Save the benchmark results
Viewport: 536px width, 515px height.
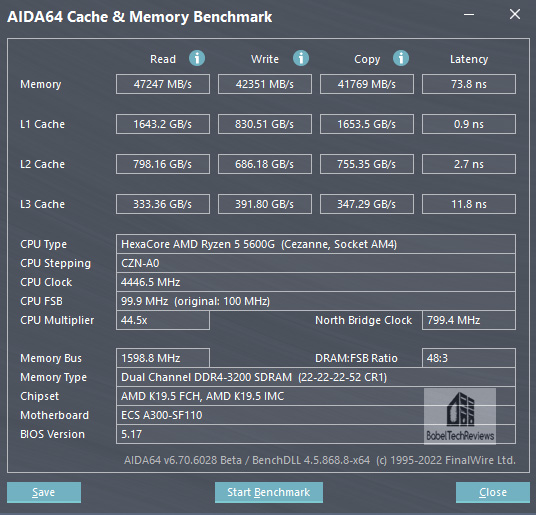[44, 492]
